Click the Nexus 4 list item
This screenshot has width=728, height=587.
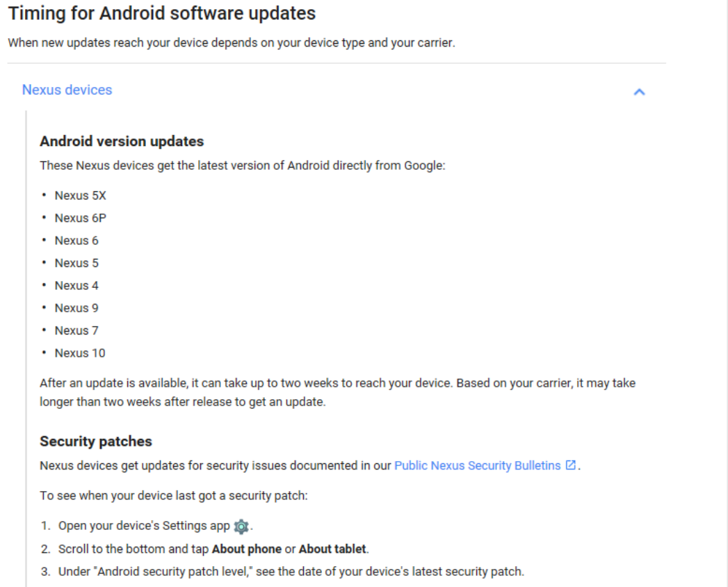point(76,286)
